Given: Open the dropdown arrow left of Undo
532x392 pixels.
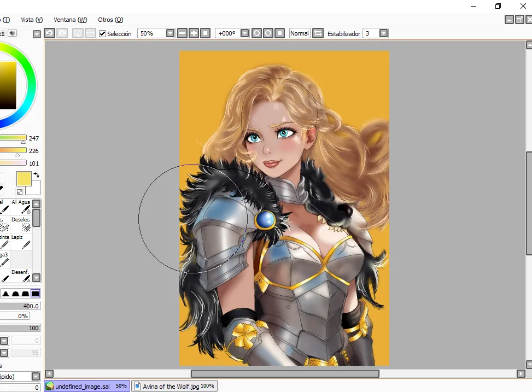Looking at the screenshot, I should pyautogui.click(x=37, y=34).
